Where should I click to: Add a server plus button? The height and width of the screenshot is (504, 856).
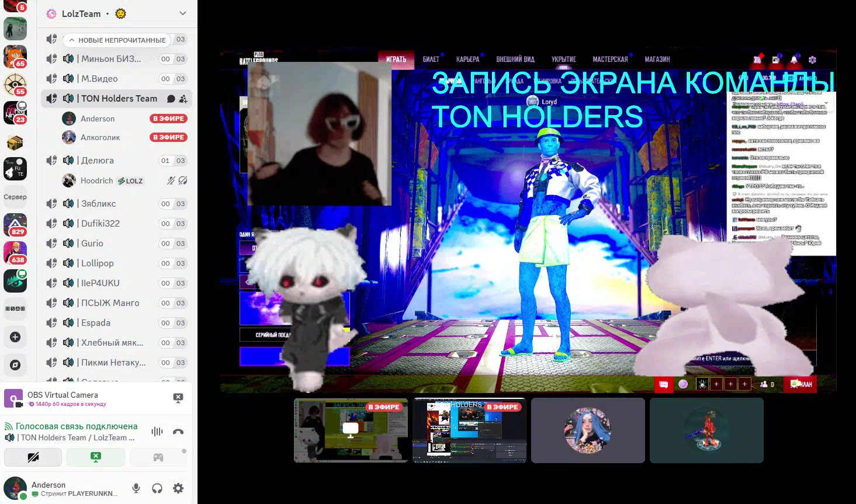coord(15,337)
